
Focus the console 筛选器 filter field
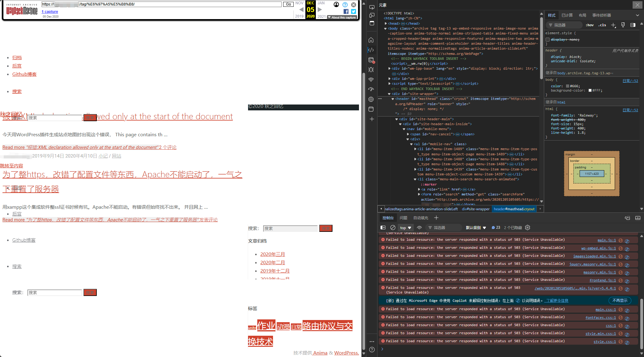pyautogui.click(x=444, y=228)
